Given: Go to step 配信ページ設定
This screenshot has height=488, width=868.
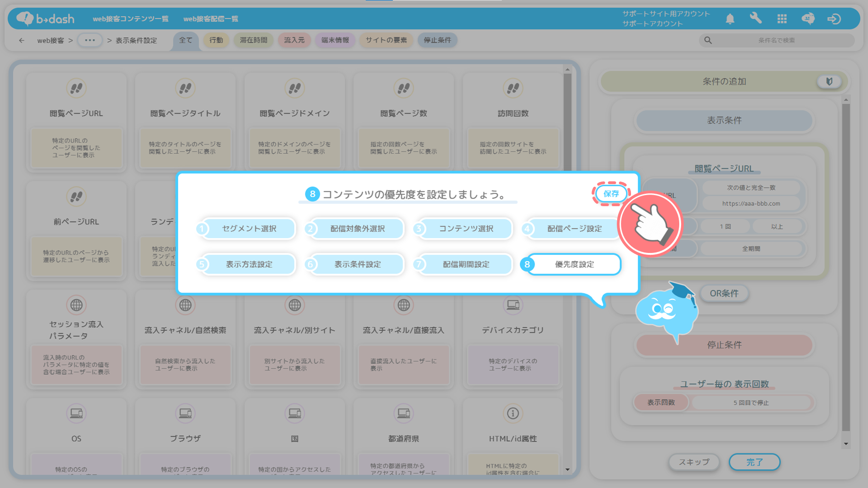Looking at the screenshot, I should point(574,229).
